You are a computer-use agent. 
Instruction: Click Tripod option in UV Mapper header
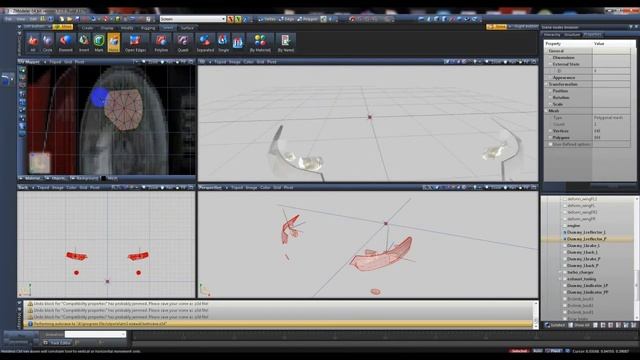(55, 62)
